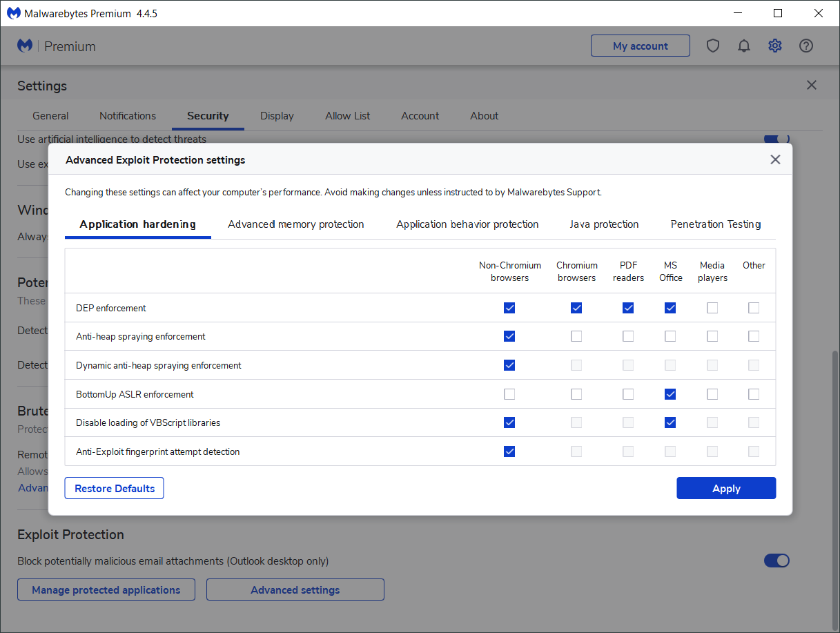Uncheck BottomUp ASLR for MS Office
This screenshot has height=633, width=840.
point(670,394)
